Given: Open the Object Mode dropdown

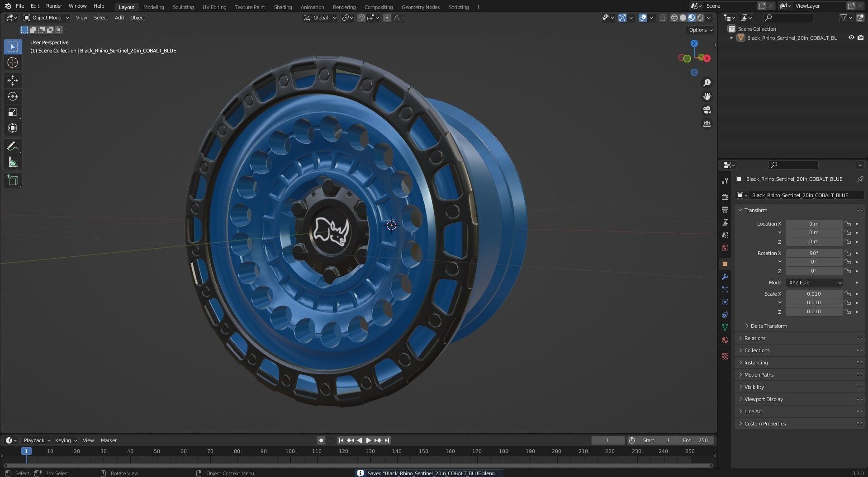Looking at the screenshot, I should (x=47, y=18).
